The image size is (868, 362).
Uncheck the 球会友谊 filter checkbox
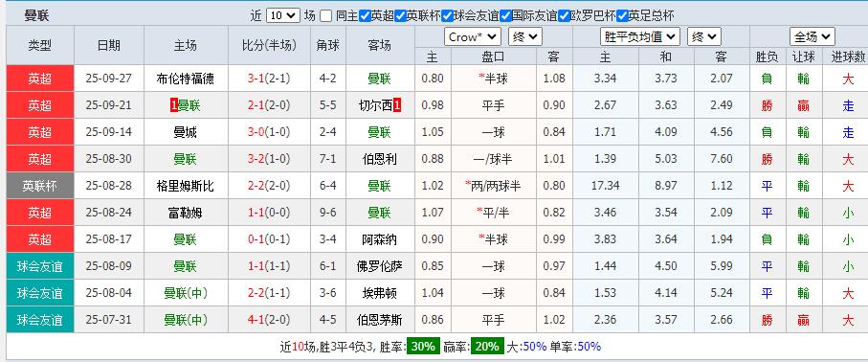click(447, 15)
